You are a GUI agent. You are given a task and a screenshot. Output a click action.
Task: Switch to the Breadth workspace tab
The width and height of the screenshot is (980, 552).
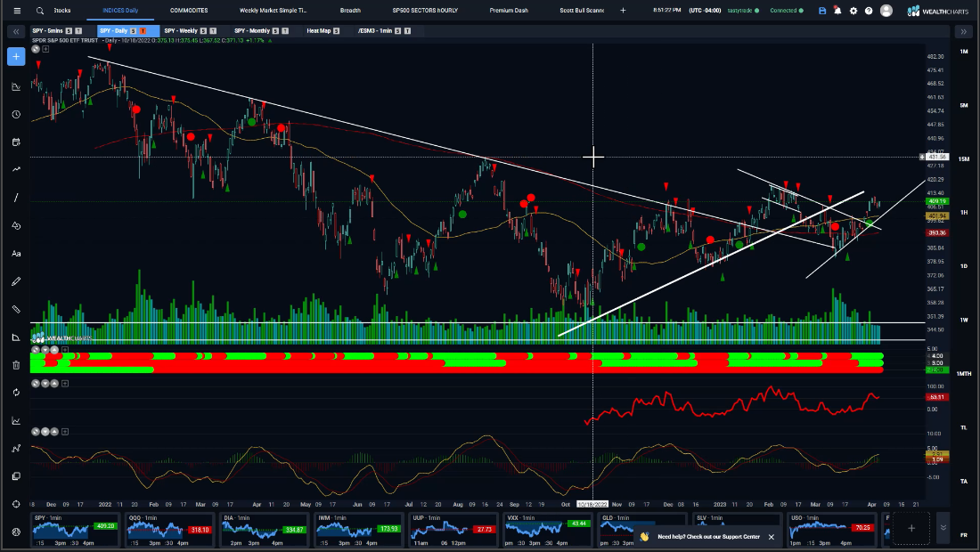coord(350,11)
